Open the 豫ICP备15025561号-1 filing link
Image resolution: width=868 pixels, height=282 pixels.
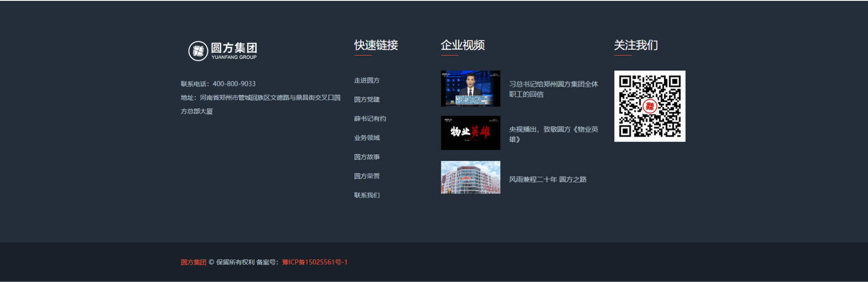(x=315, y=262)
